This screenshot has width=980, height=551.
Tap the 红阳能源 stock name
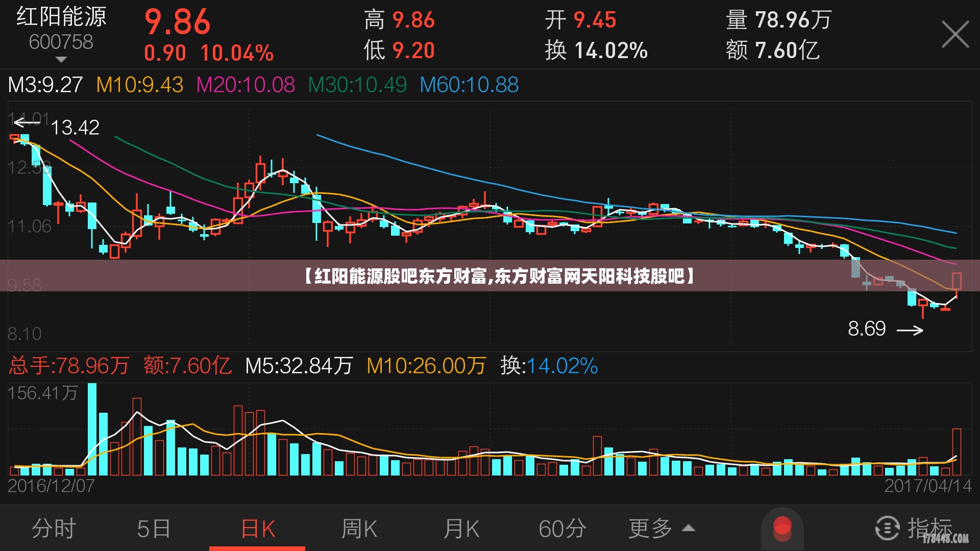(x=61, y=17)
